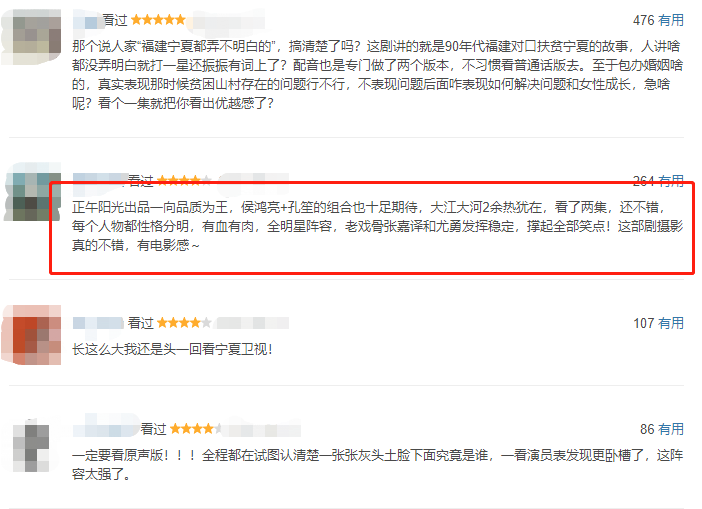Click the 长这么大我还是头一回看宁夏卫视 comment

172,349
